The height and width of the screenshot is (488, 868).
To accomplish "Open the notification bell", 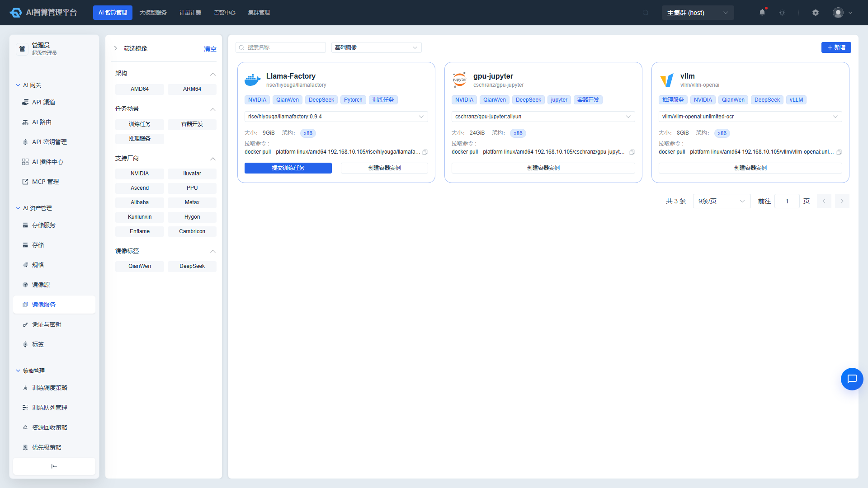I will click(762, 13).
